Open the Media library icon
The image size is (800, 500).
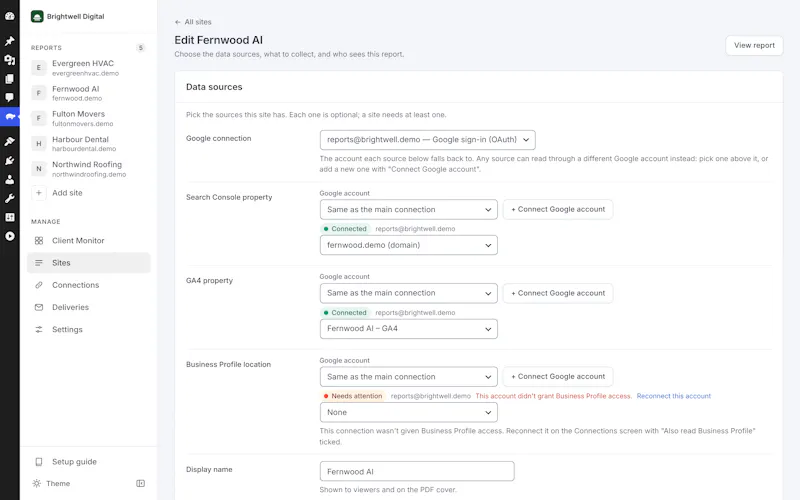[x=10, y=60]
